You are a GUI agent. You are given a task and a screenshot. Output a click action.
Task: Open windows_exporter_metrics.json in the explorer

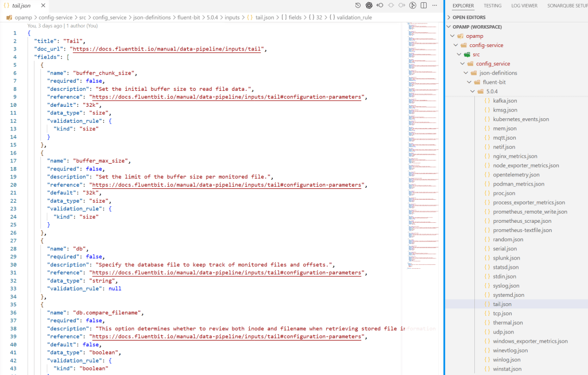click(x=530, y=341)
